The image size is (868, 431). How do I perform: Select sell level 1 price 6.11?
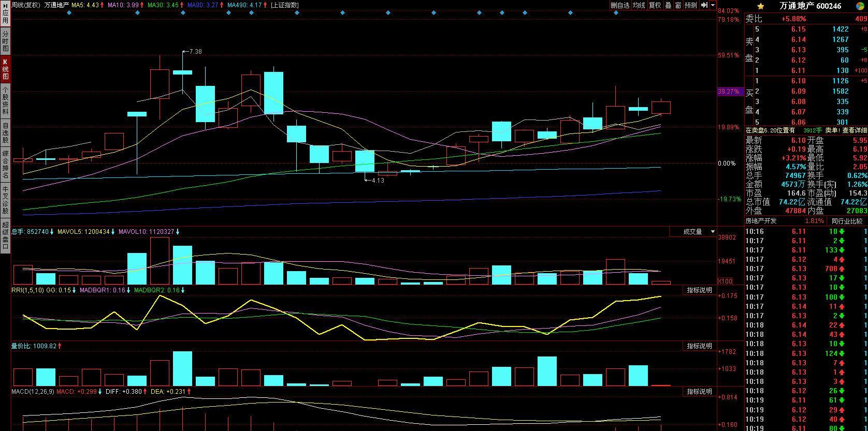(x=798, y=70)
